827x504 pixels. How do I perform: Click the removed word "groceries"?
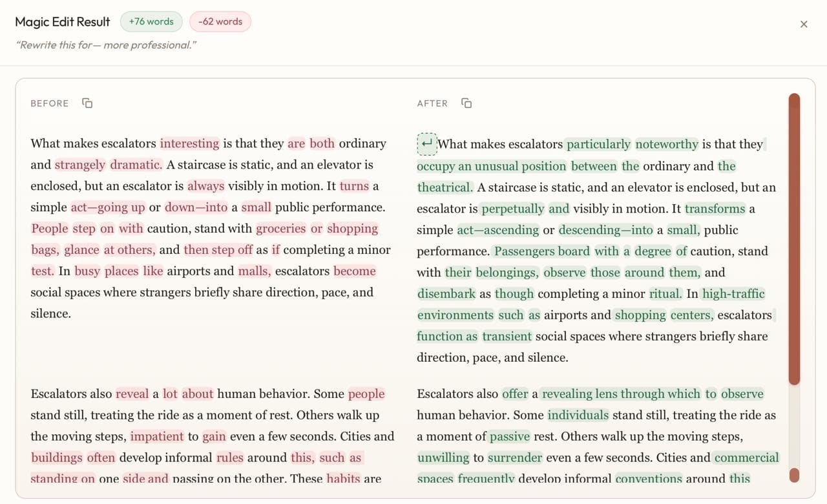click(x=281, y=229)
